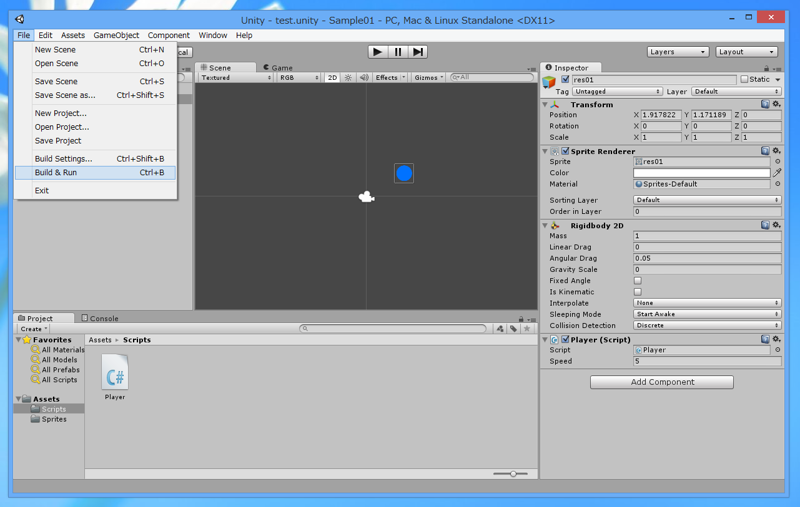Open Transform component help icon
The height and width of the screenshot is (507, 800).
tap(765, 104)
